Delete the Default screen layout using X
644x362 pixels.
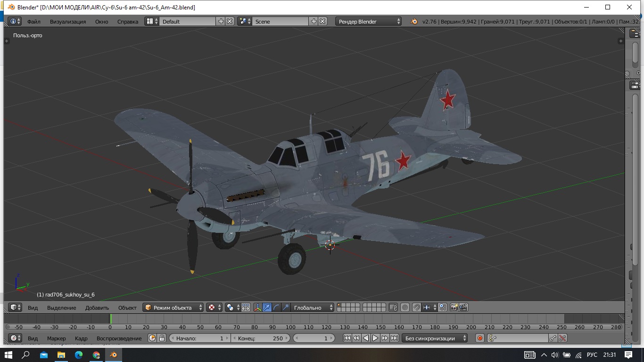(x=230, y=21)
